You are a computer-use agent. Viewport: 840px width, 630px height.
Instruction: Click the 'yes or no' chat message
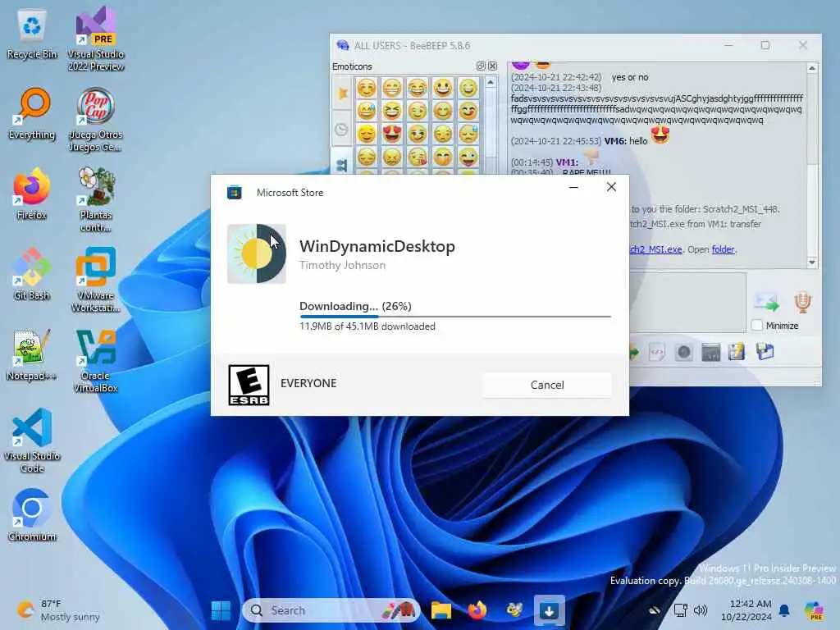630,77
